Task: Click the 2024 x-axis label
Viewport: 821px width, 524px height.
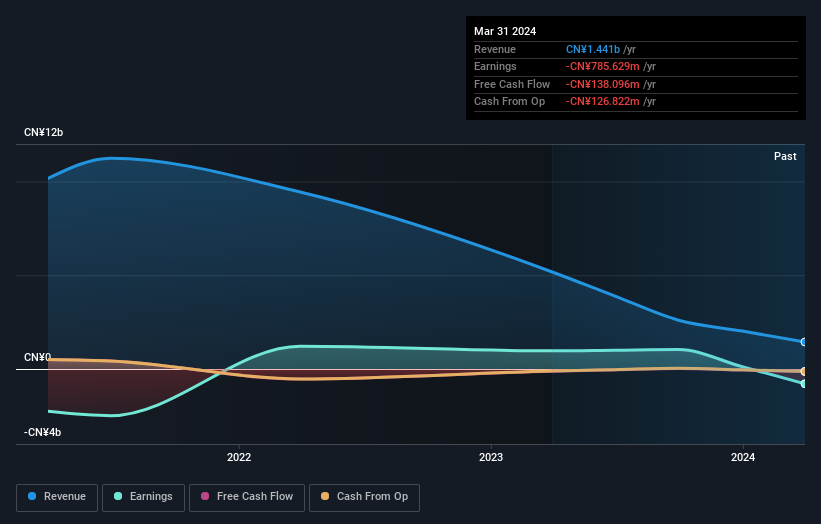Action: [742, 457]
